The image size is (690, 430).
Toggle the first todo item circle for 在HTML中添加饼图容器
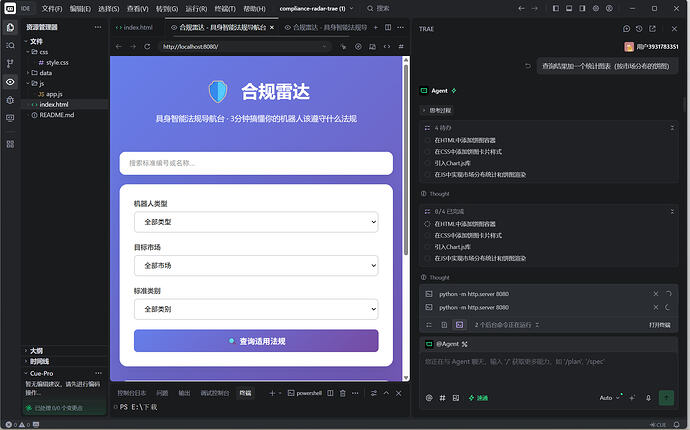(427, 140)
